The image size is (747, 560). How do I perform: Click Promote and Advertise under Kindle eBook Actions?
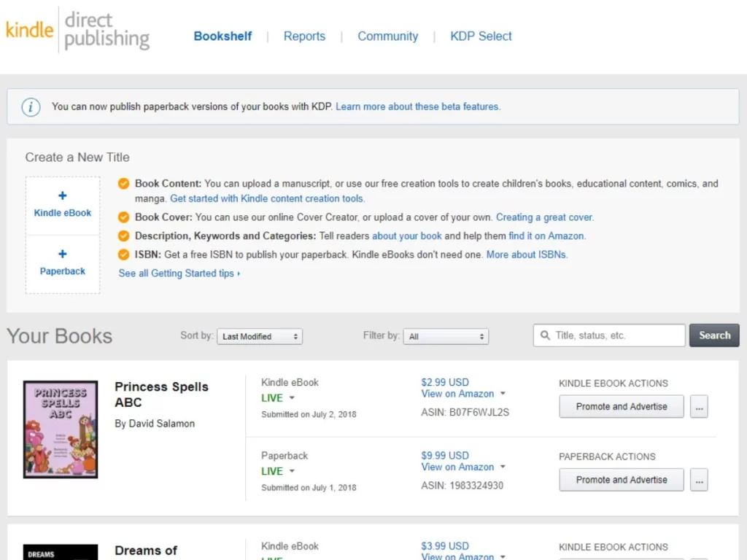point(622,407)
